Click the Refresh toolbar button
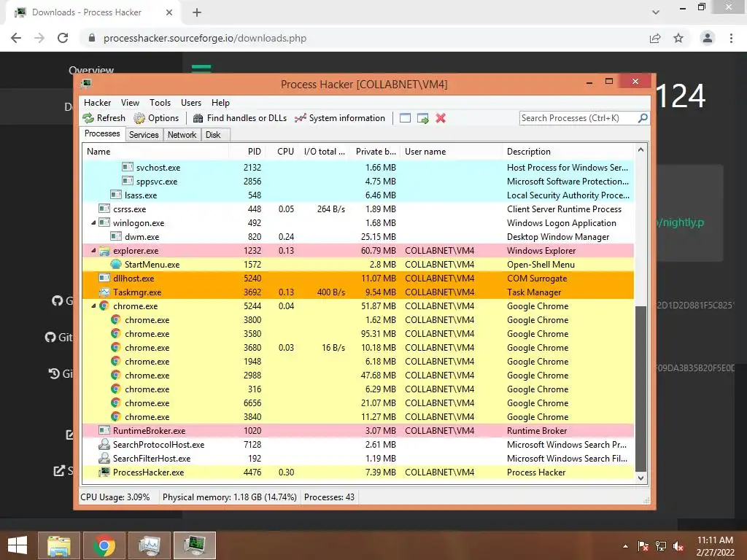Viewport: 747px width, 560px height. coord(104,118)
